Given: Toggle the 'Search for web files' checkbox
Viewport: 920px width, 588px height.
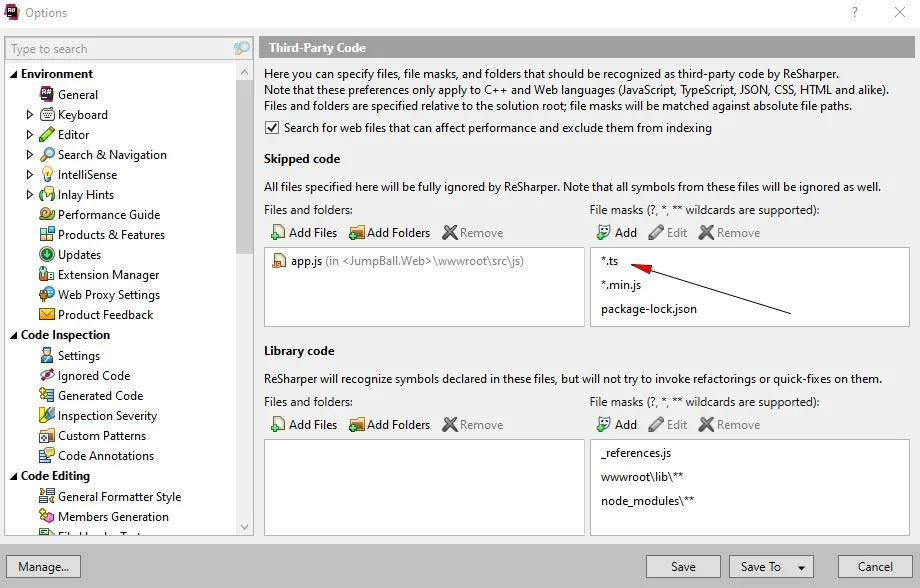Looking at the screenshot, I should click(272, 127).
